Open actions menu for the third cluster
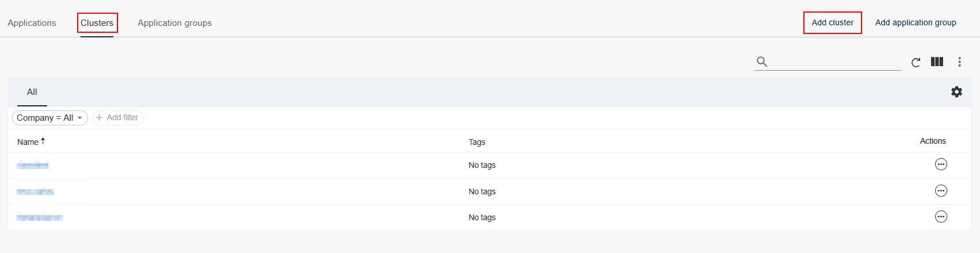Viewport: 980px width, 253px height. pos(941,217)
